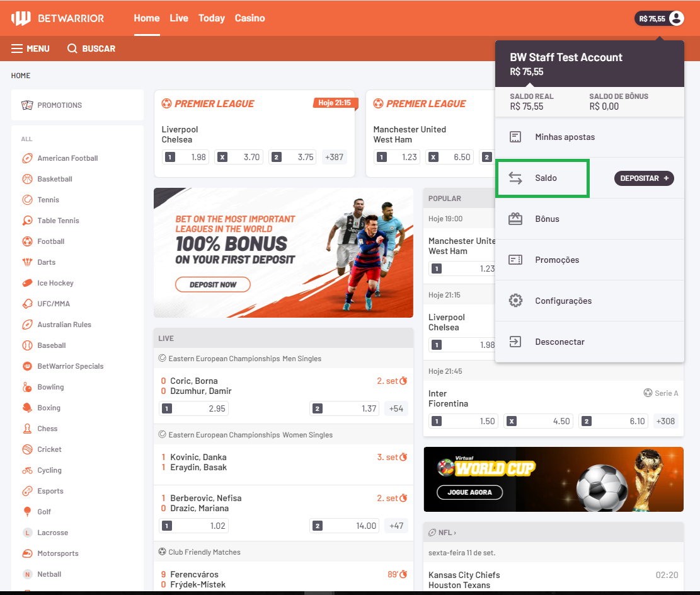Click the BetWarrior logo
The width and height of the screenshot is (700, 595).
(x=57, y=18)
